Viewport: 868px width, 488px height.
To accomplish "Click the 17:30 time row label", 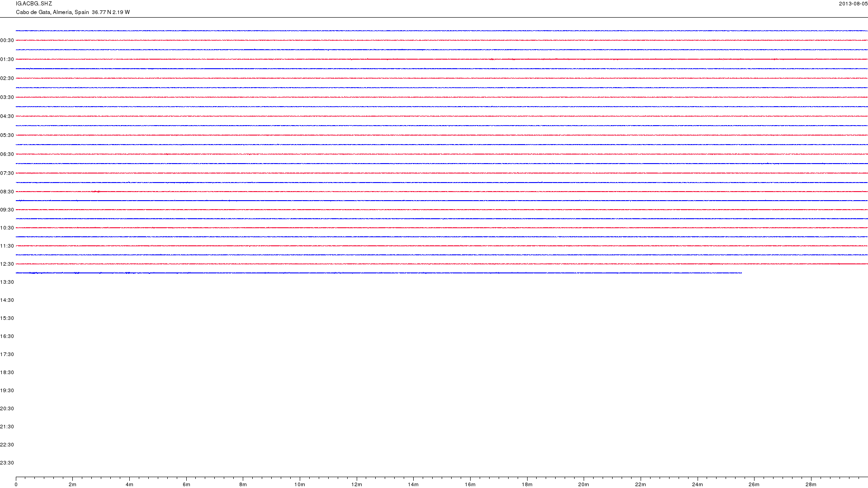I will coord(7,355).
